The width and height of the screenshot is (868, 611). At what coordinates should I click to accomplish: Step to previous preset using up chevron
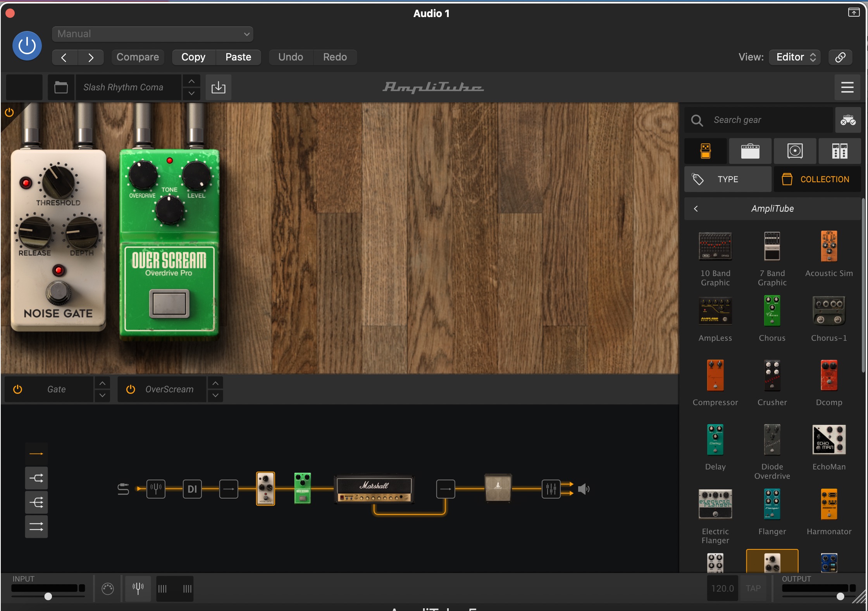(x=191, y=81)
